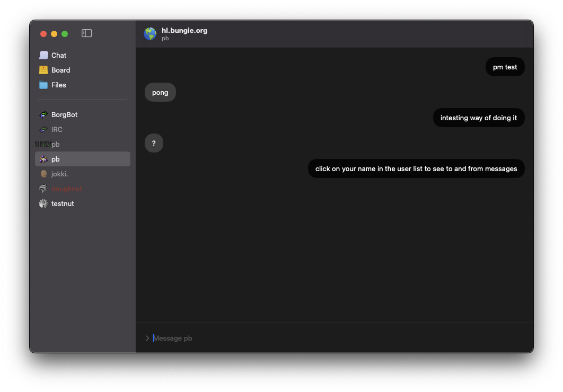563x392 pixels.
Task: Click the doughnut user avatar icon
Action: (43, 189)
